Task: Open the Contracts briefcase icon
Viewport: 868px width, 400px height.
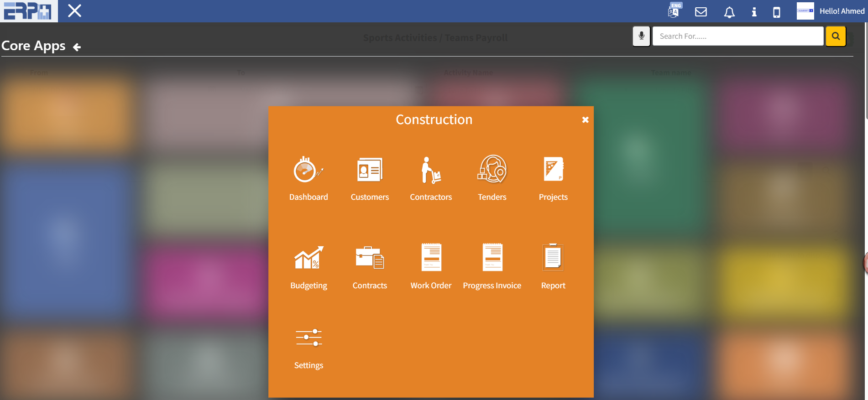Action: 370,258
